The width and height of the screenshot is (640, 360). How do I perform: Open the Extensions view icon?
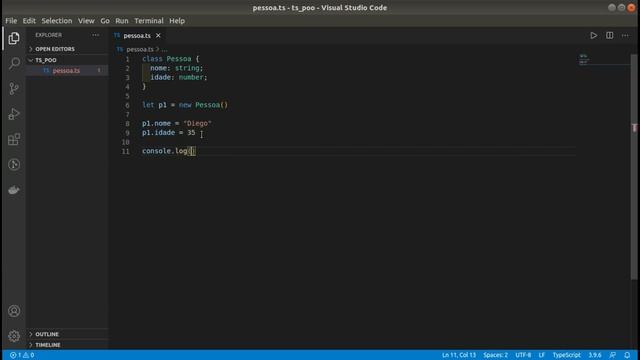point(14,139)
